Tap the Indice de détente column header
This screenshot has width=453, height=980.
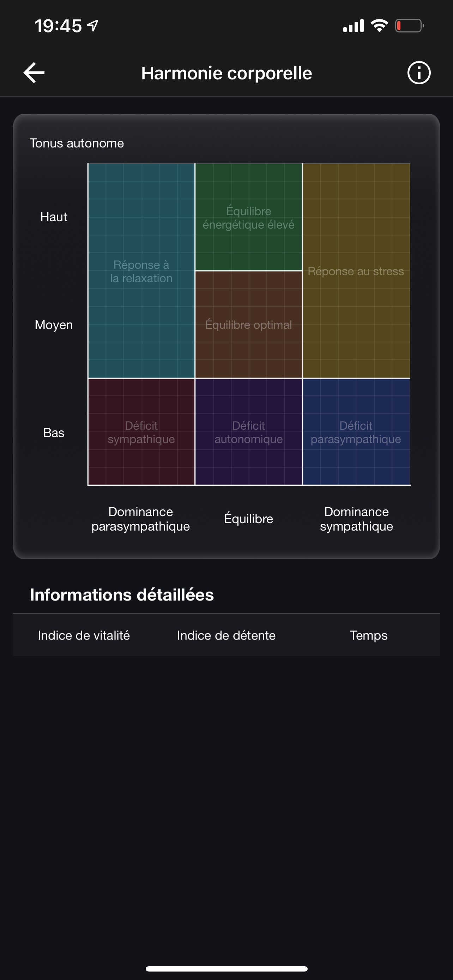226,635
